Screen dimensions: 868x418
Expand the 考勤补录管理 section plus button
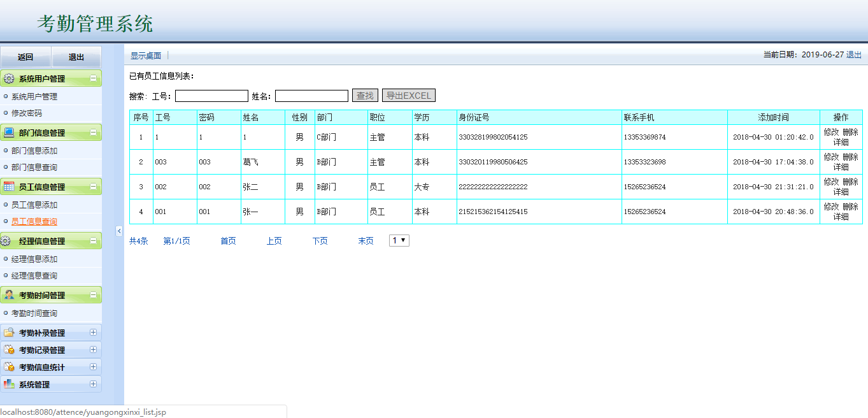click(93, 333)
